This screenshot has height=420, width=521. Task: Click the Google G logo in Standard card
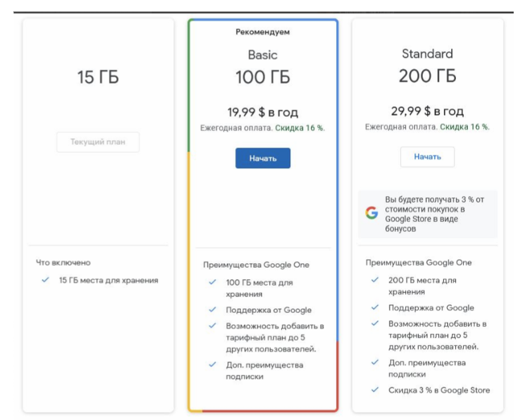372,213
